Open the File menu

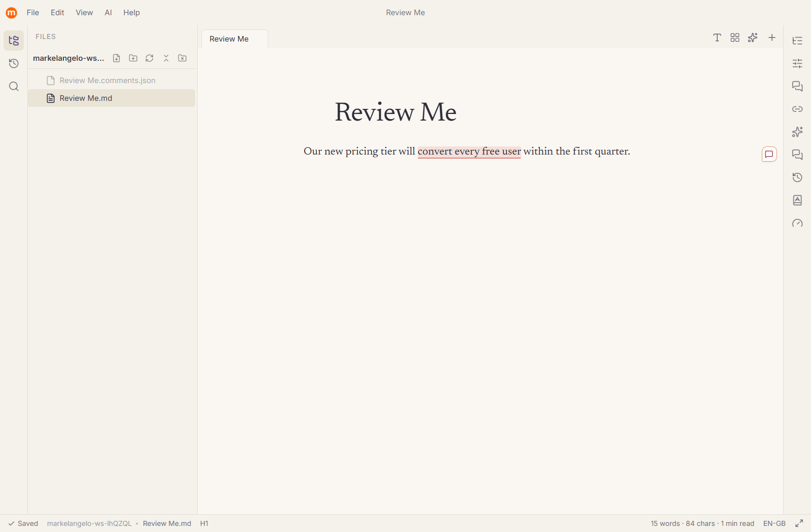[33, 13]
